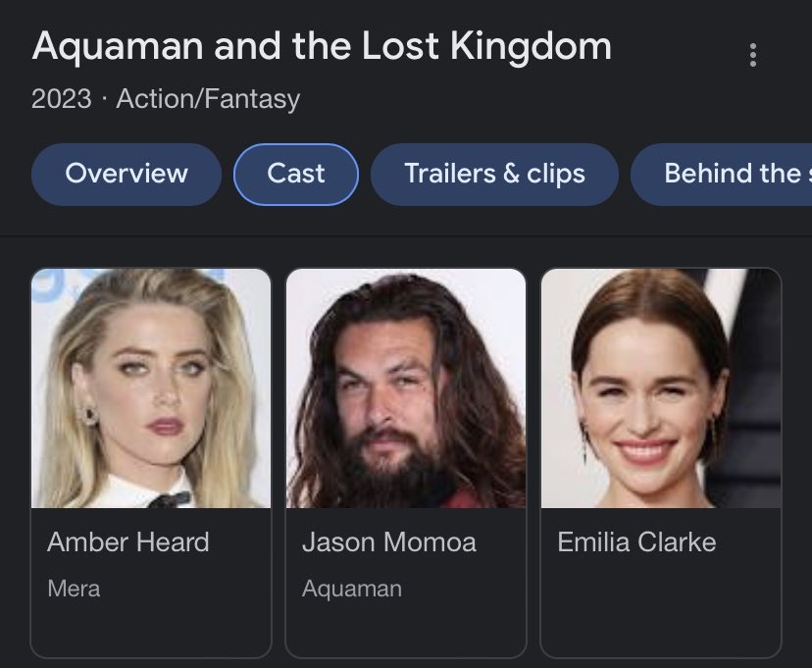This screenshot has width=812, height=668.
Task: Click empty card space beneath the Aquaman role
Action: (x=406, y=628)
